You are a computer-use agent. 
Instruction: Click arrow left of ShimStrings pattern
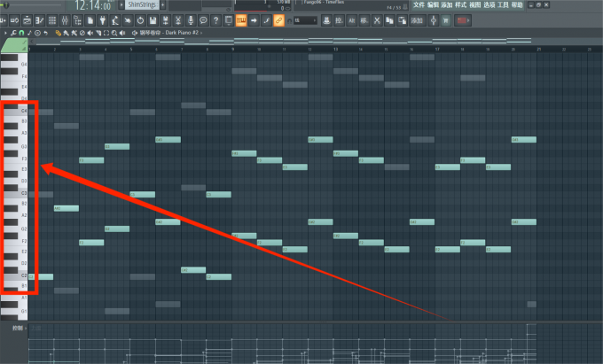(121, 4)
